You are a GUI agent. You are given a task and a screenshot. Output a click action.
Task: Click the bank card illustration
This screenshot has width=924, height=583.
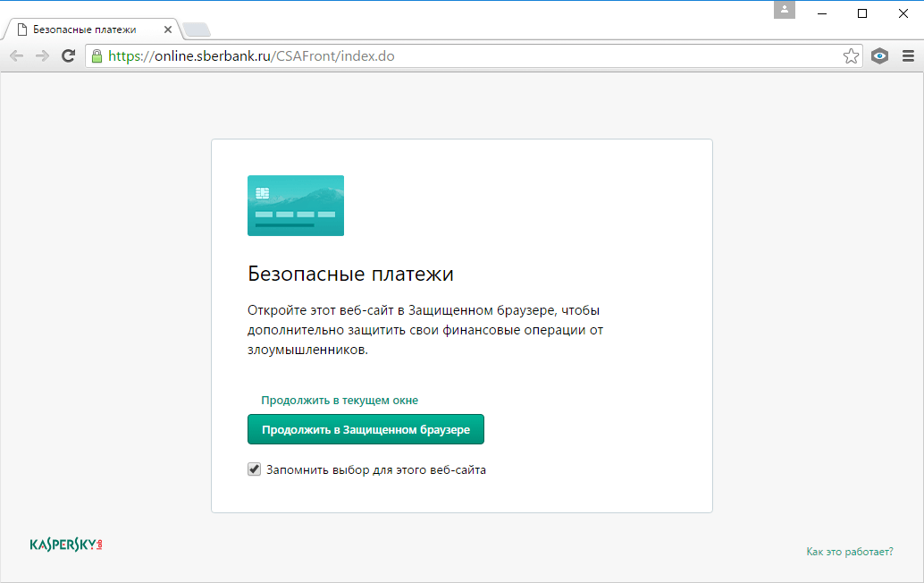tap(296, 206)
